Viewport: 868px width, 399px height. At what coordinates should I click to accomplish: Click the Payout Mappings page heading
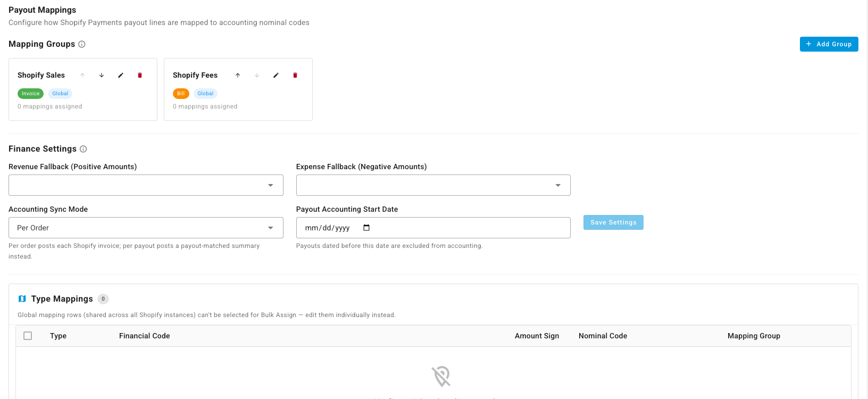point(42,10)
